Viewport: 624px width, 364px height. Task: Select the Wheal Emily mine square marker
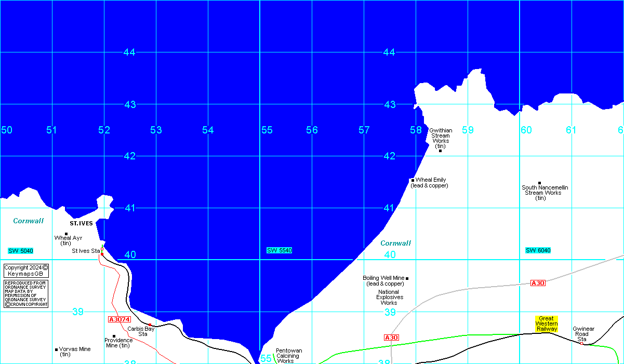tap(413, 180)
